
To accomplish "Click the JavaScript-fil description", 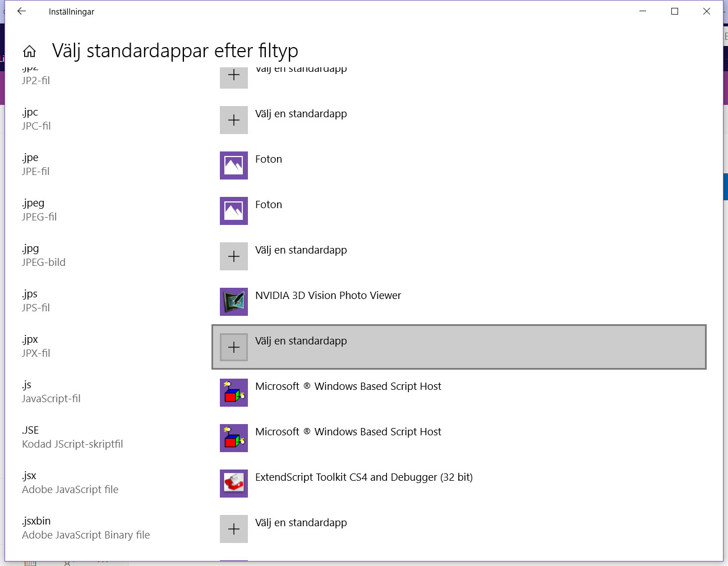I will tap(51, 399).
